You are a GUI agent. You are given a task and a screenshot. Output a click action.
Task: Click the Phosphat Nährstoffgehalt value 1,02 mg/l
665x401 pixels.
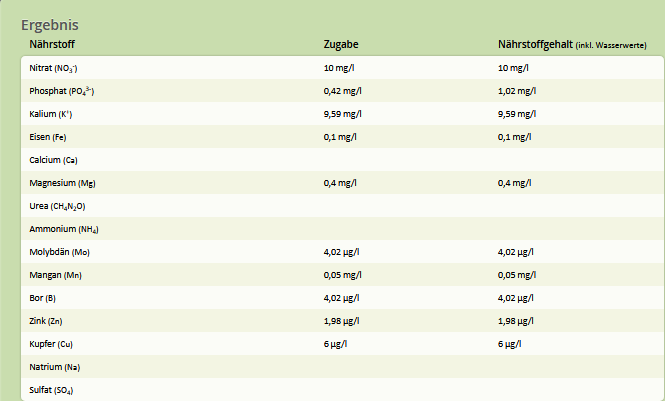pos(517,91)
